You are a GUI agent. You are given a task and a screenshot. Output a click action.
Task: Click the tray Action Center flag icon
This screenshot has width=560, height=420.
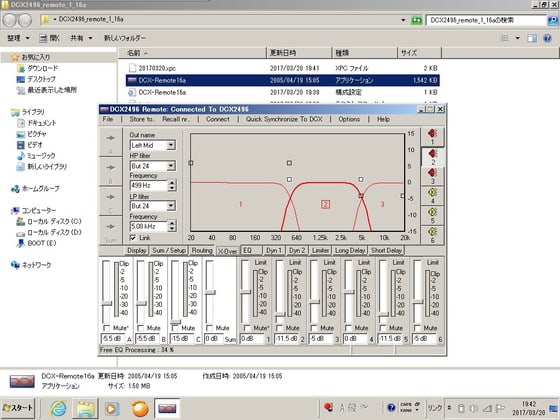pos(501,408)
